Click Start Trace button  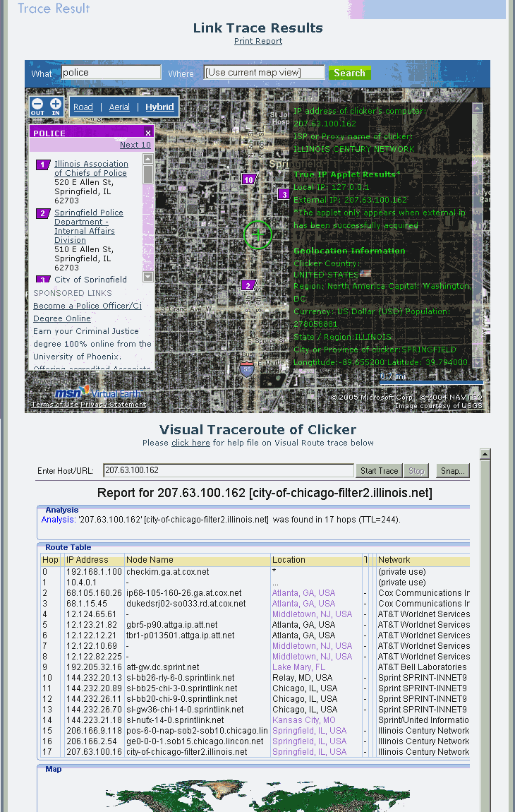coord(380,471)
